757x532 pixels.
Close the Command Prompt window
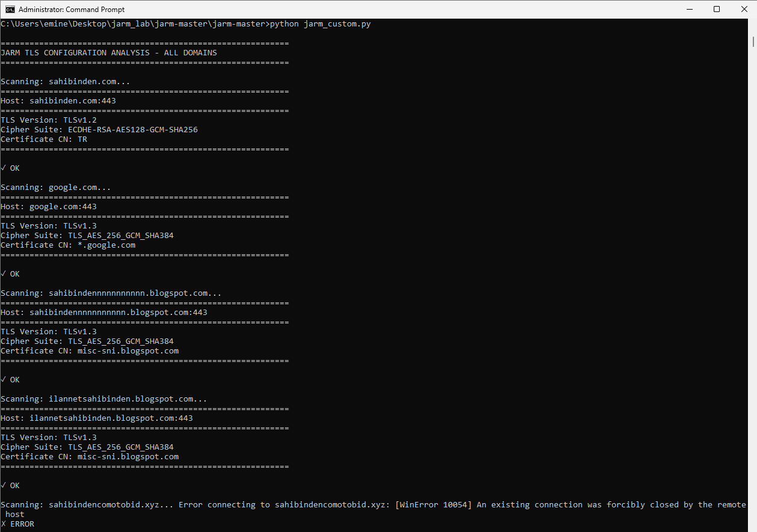[x=743, y=9]
